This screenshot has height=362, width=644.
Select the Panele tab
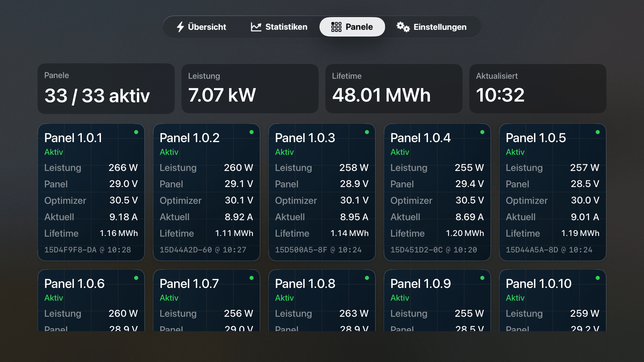click(x=352, y=27)
